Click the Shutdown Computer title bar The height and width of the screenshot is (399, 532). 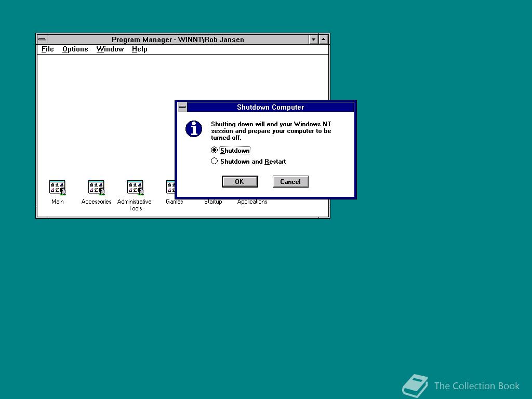270,107
